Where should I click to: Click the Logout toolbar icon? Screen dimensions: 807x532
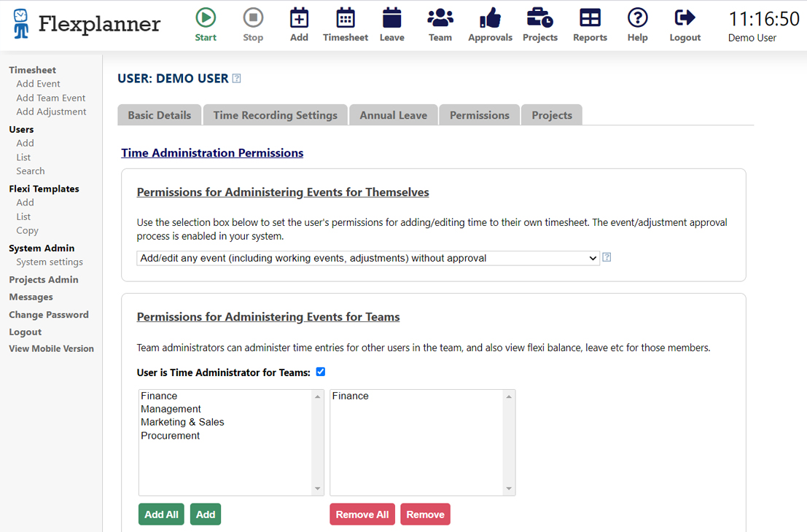point(685,17)
